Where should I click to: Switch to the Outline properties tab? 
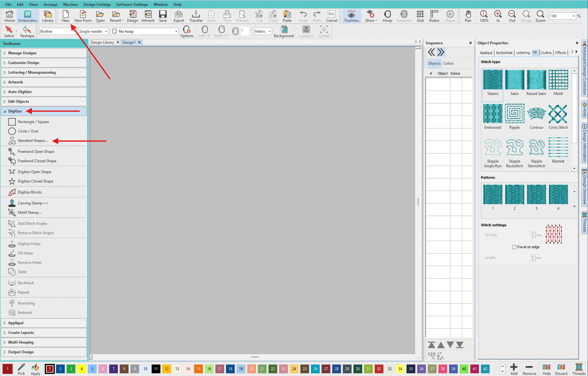[x=546, y=53]
